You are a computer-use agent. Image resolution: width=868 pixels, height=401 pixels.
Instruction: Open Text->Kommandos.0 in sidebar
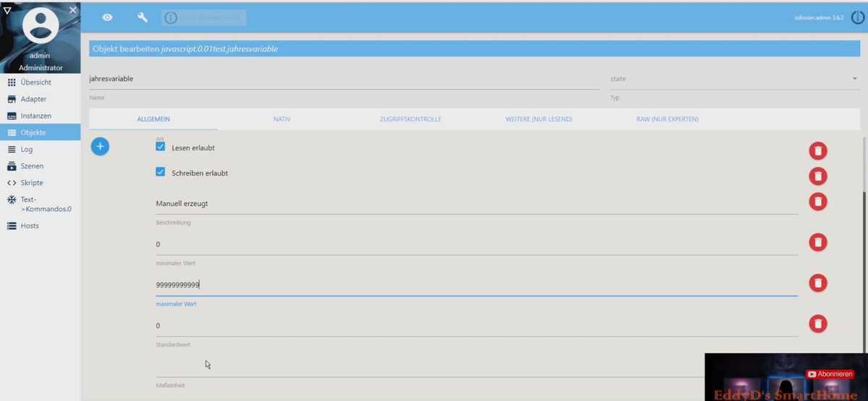pos(41,204)
